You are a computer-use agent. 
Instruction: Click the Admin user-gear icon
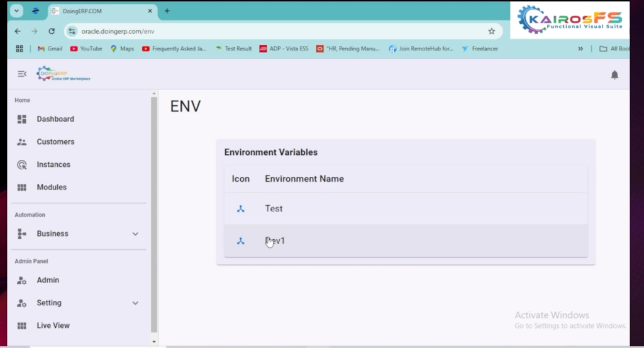tap(22, 281)
